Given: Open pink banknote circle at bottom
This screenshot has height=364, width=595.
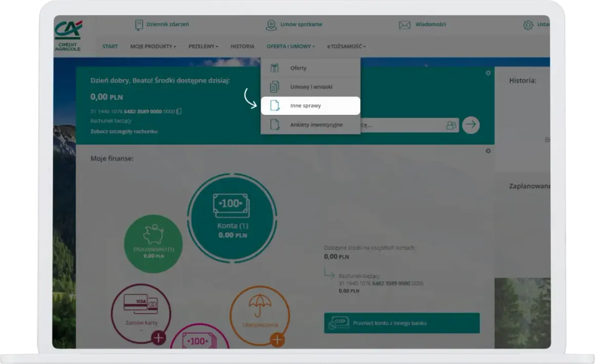Looking at the screenshot, I should [200, 337].
